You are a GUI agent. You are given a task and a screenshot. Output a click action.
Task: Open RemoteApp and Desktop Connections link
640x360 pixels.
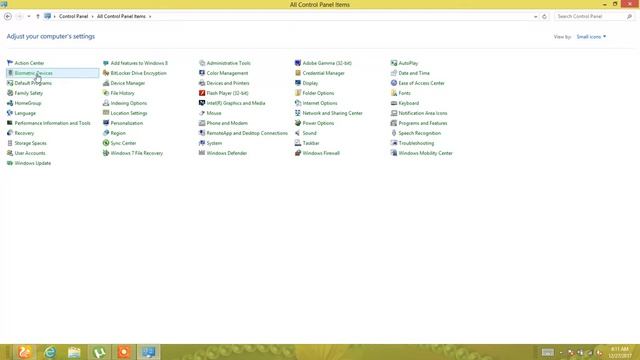[x=247, y=133]
